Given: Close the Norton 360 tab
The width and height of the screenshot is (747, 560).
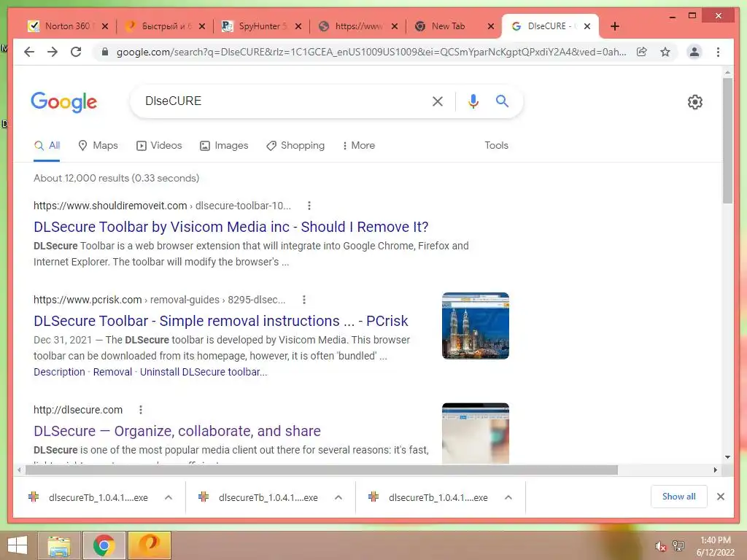Looking at the screenshot, I should click(105, 26).
